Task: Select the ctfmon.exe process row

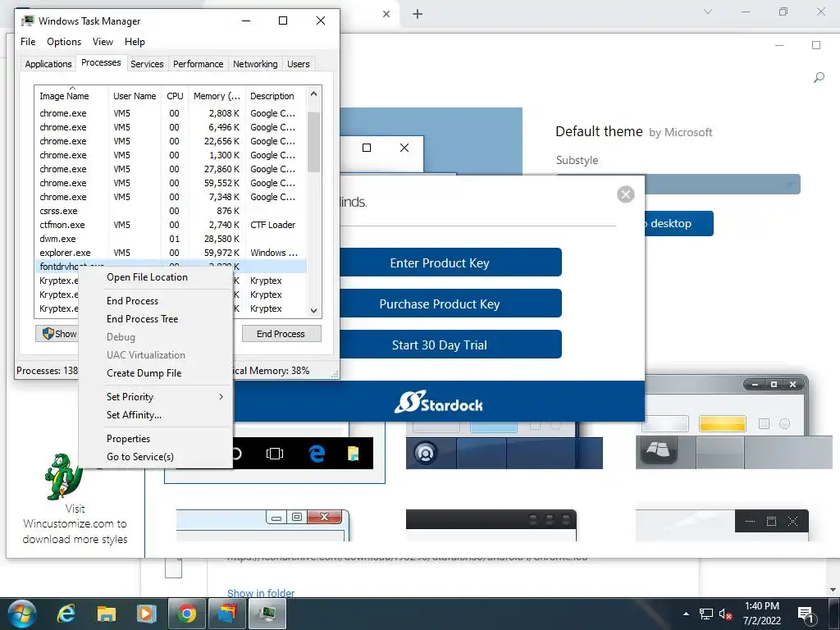Action: (x=171, y=225)
